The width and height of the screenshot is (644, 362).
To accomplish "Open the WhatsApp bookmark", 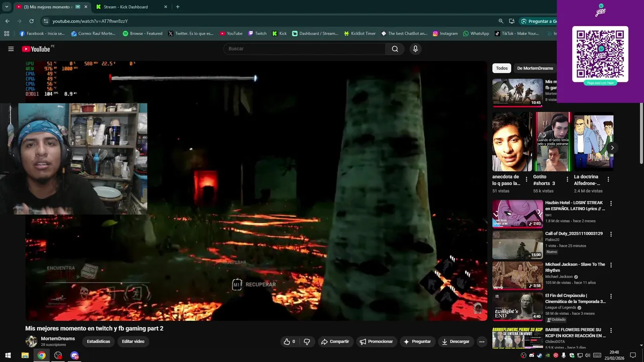I will pos(476,34).
